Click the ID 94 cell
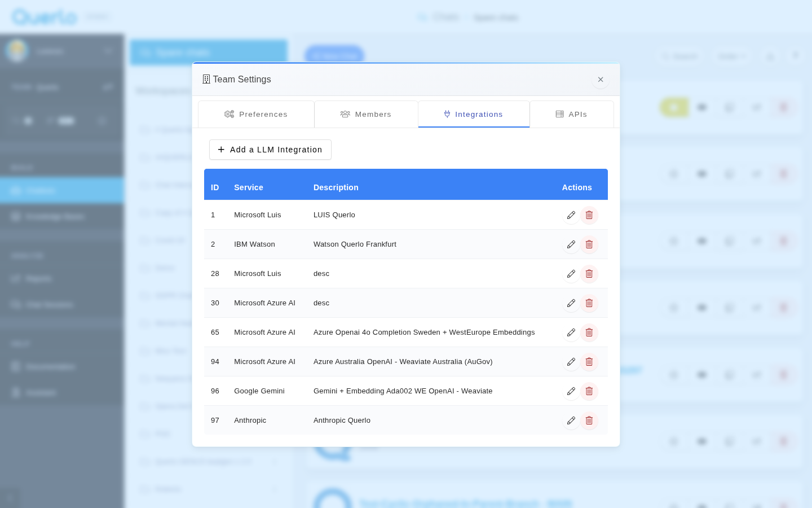This screenshot has height=508, width=812. (215, 362)
